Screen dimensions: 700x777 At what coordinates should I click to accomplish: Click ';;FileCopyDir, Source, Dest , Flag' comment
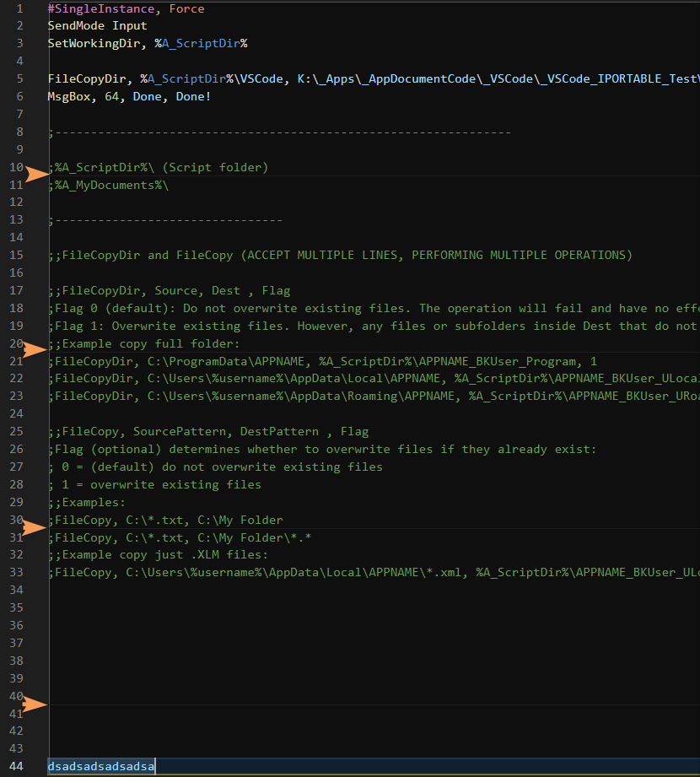pyautogui.click(x=169, y=291)
